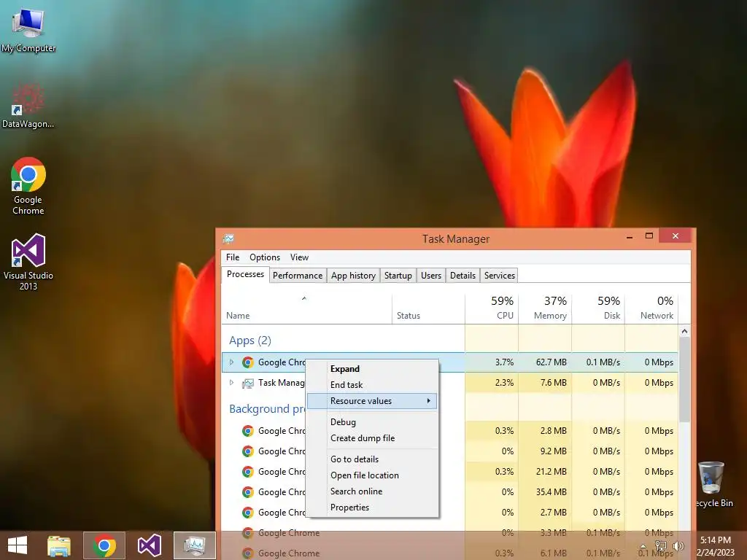This screenshot has width=747, height=560.
Task: Choose Debug in the context menu
Action: click(x=371, y=422)
